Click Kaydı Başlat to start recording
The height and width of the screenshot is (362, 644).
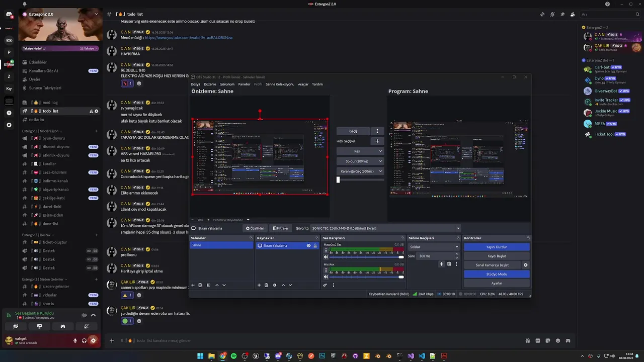tap(497, 256)
